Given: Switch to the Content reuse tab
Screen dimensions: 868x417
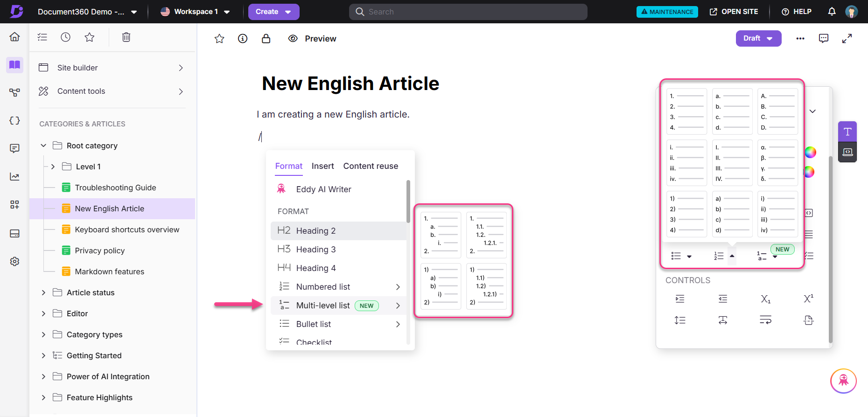Looking at the screenshot, I should 371,166.
